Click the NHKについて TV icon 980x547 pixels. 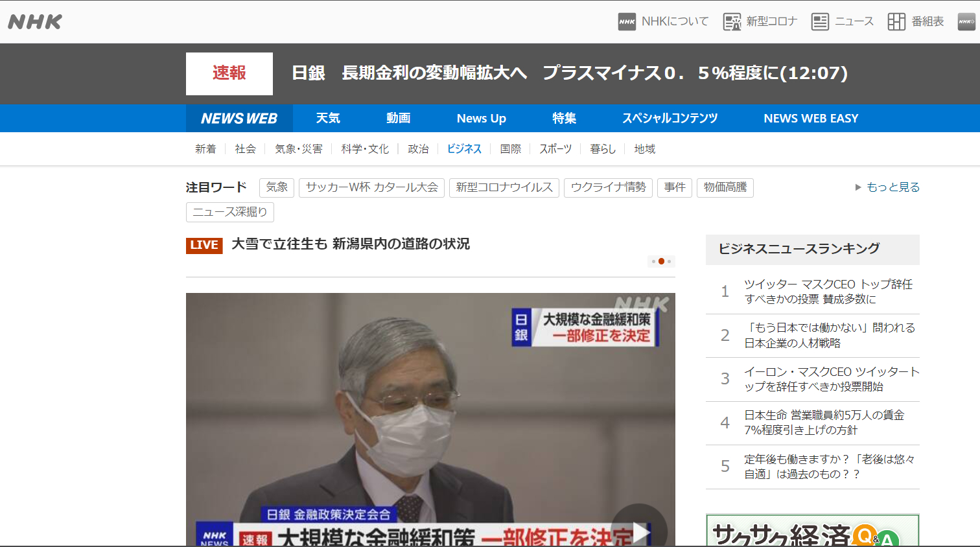click(x=626, y=21)
